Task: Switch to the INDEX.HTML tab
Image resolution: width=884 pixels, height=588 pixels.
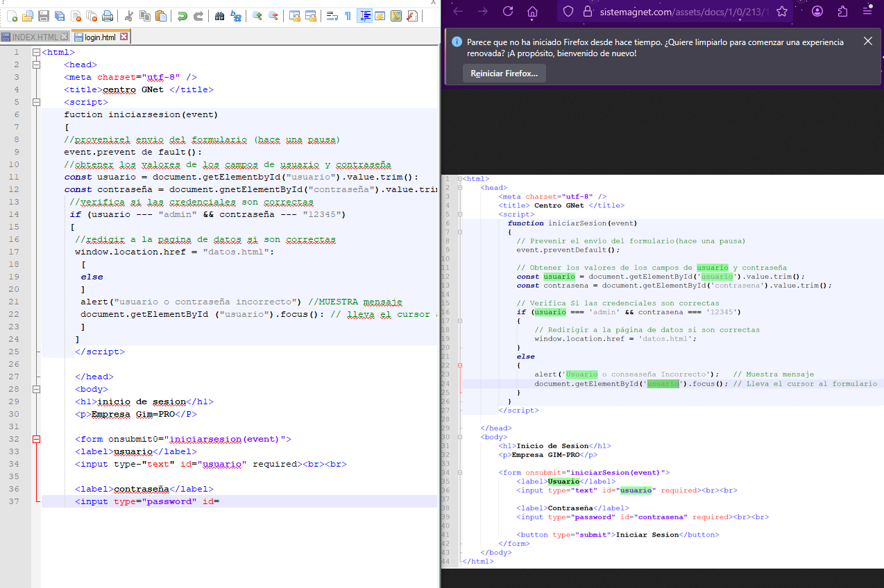Action: pos(35,37)
